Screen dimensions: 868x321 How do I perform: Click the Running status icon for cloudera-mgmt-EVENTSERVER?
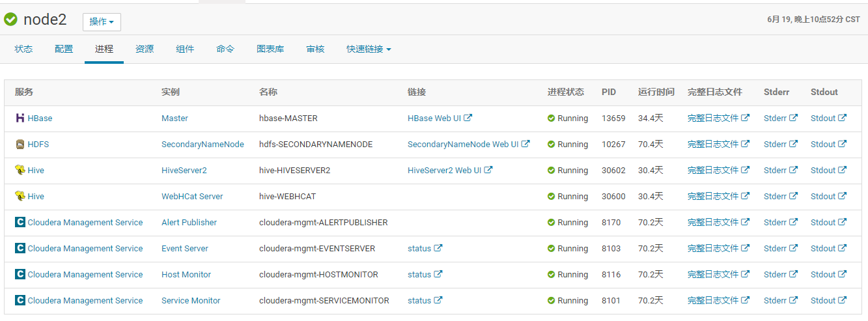(552, 249)
